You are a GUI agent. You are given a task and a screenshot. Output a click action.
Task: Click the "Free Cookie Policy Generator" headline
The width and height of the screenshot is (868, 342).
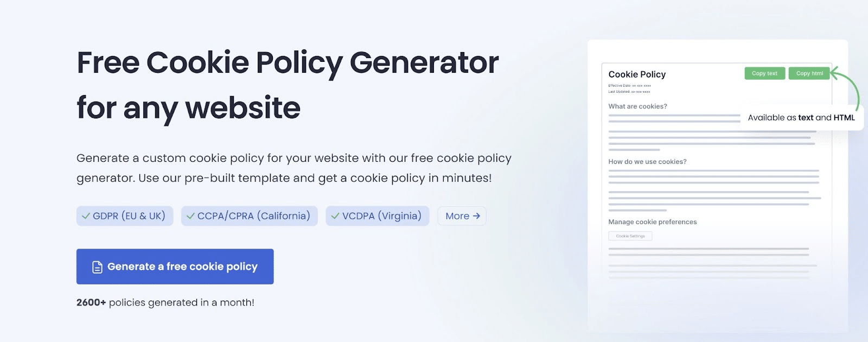point(288,62)
